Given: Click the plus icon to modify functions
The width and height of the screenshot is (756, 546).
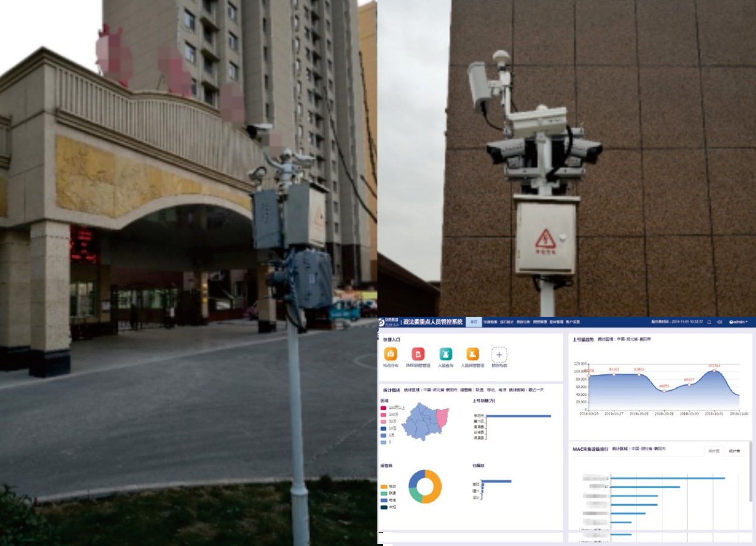Looking at the screenshot, I should click(499, 355).
